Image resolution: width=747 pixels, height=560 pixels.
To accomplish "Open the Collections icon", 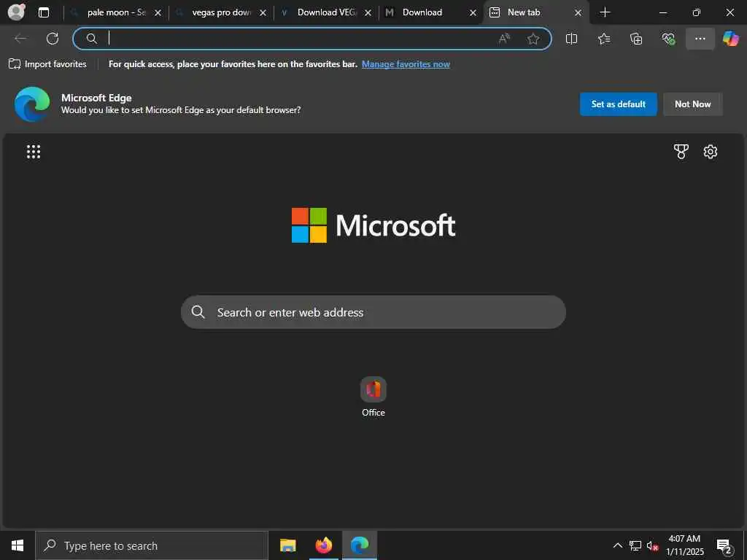I will pos(636,39).
